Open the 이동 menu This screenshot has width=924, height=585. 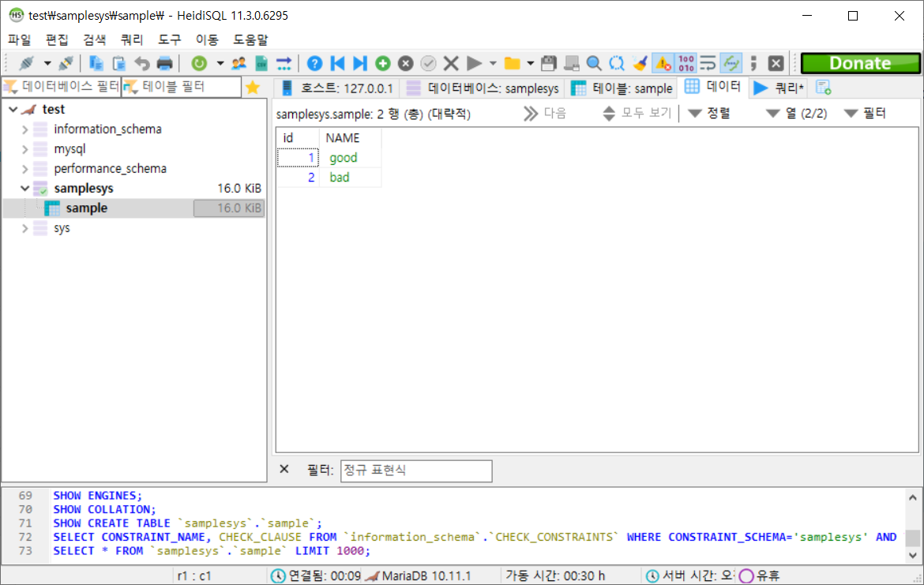pyautogui.click(x=207, y=39)
